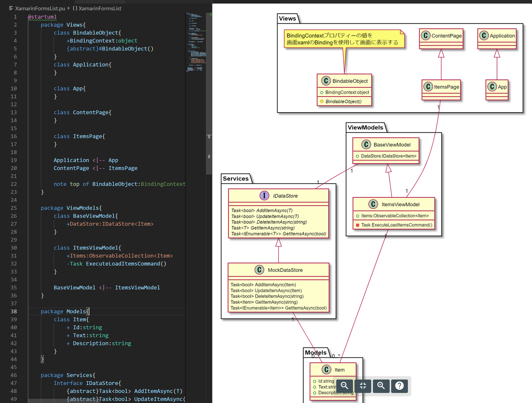Click the file icon beside XamarinFormsList.pu
The image size is (532, 403).
coord(11,8)
